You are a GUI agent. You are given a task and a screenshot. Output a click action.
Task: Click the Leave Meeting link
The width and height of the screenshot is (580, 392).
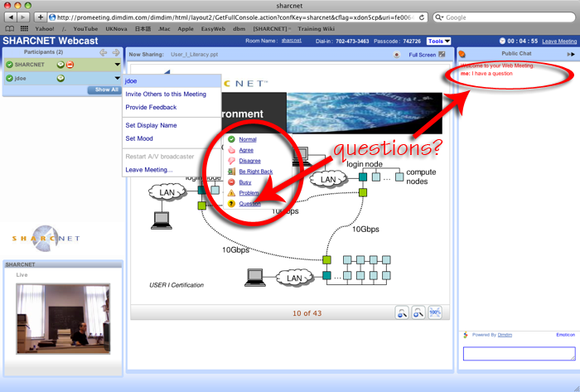pyautogui.click(x=560, y=41)
